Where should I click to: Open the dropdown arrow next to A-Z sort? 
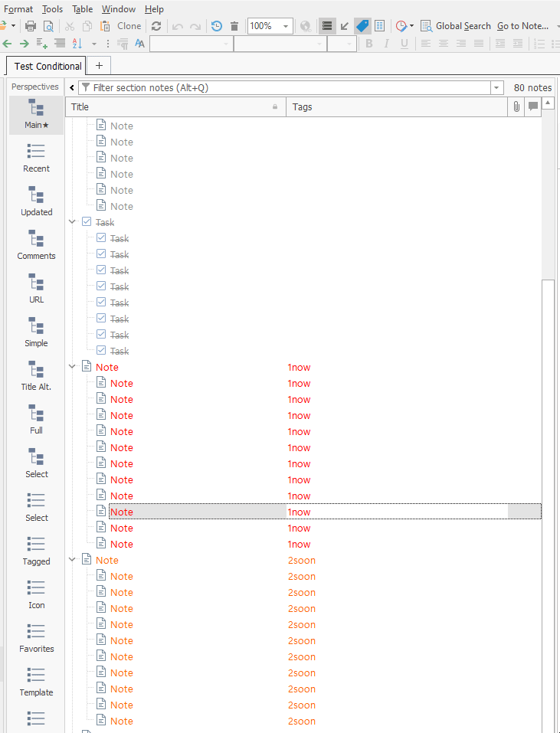[x=94, y=44]
